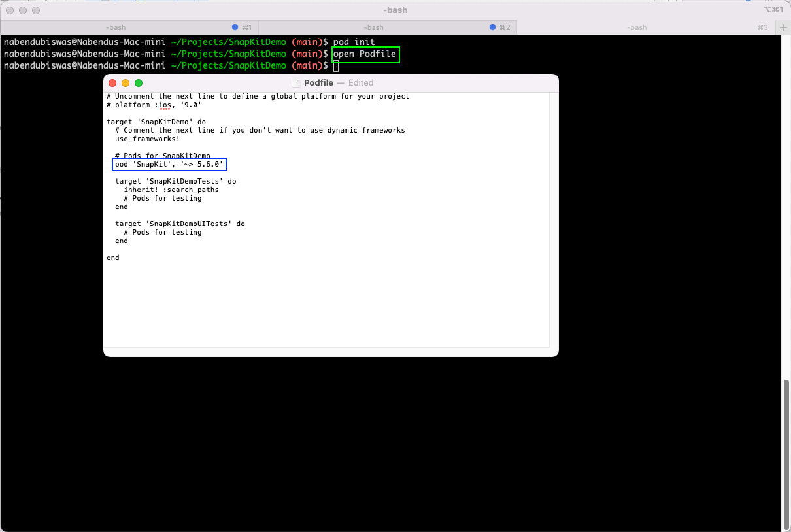Open the 'Edited' document status dropdown
Screen dimensions: 791x532
tap(361, 83)
